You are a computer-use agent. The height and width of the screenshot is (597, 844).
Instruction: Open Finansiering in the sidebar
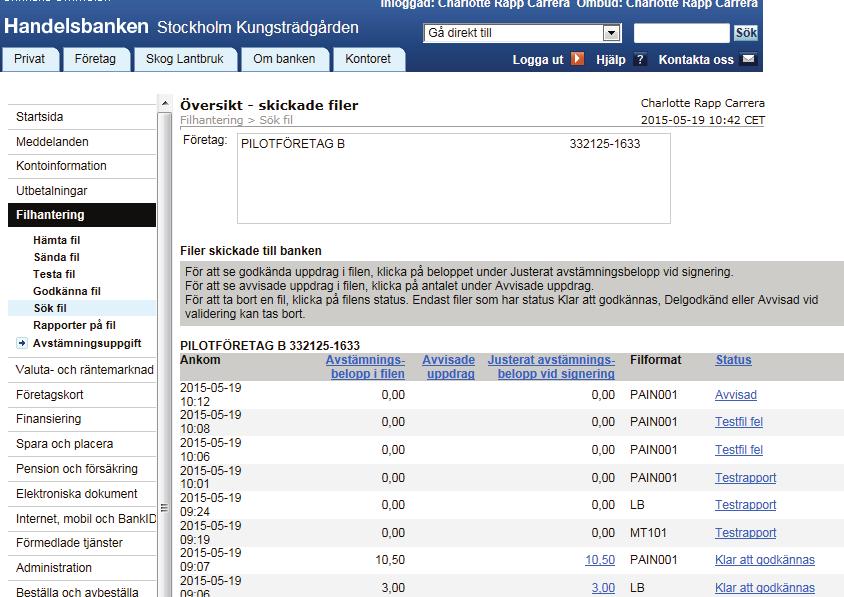pyautogui.click(x=82, y=419)
